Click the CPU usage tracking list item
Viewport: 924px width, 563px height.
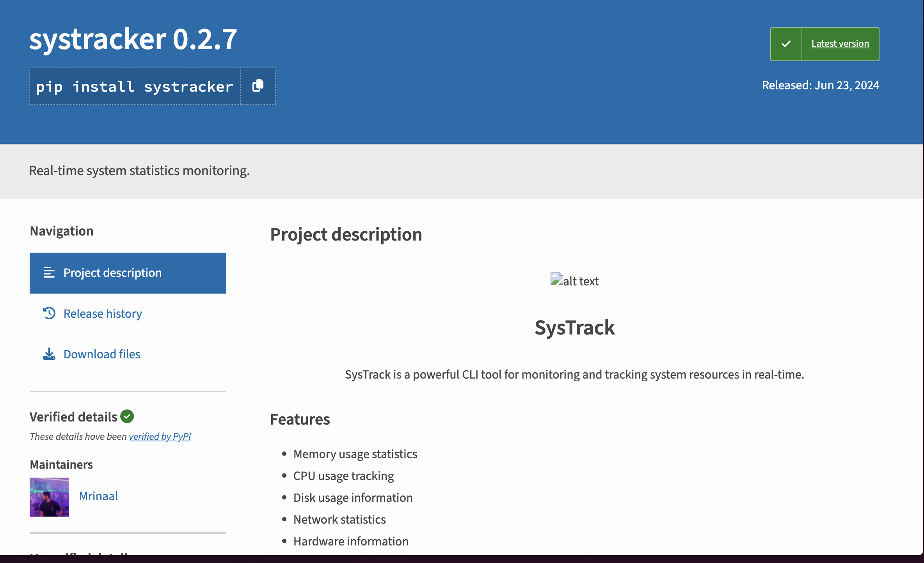point(343,476)
